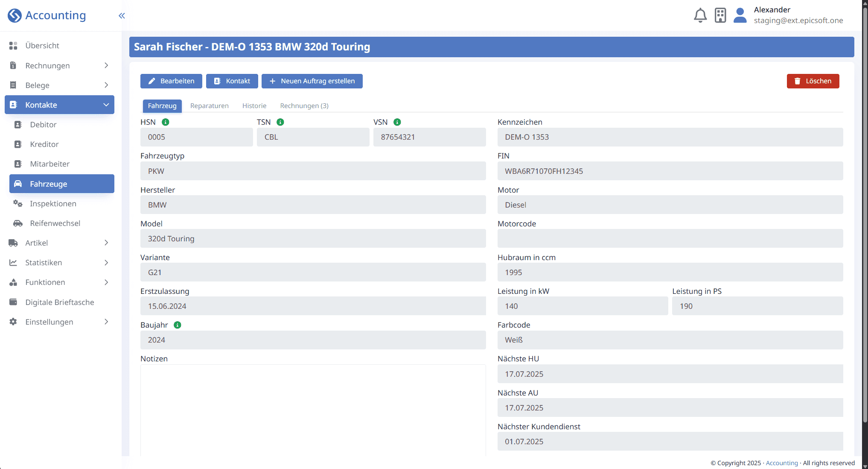Expand the Artikel menu
Viewport: 868px width, 469px height.
tap(59, 243)
